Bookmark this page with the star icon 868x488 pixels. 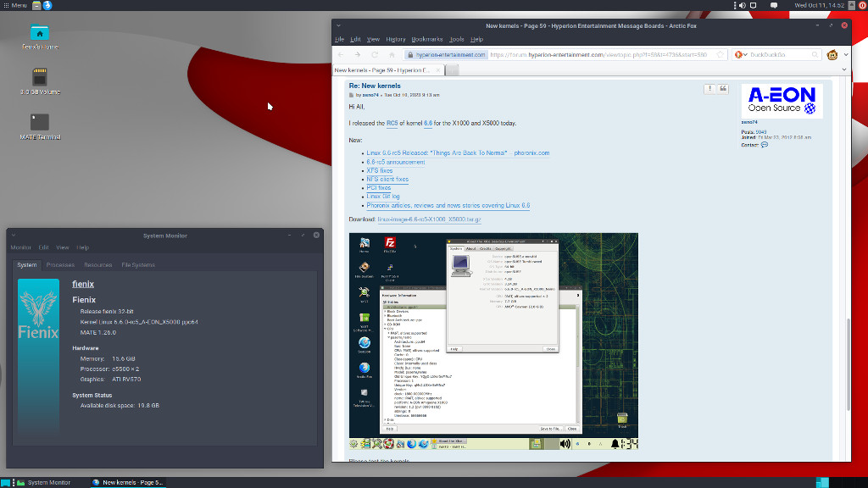(720, 55)
